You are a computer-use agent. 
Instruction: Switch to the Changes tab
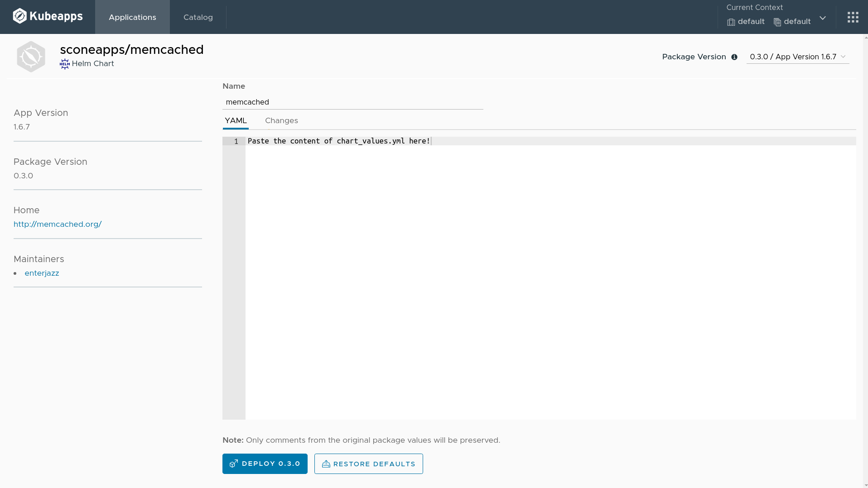coord(281,120)
